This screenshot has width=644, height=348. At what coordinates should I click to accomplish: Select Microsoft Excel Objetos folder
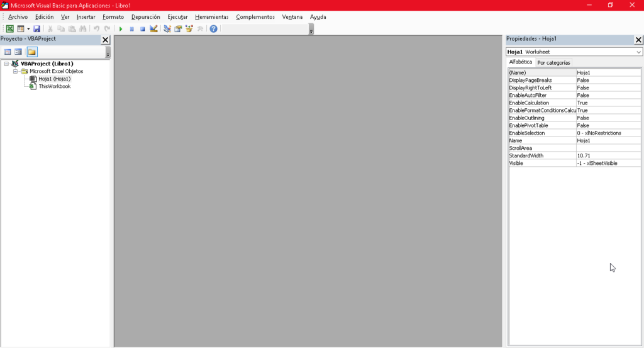(x=56, y=71)
